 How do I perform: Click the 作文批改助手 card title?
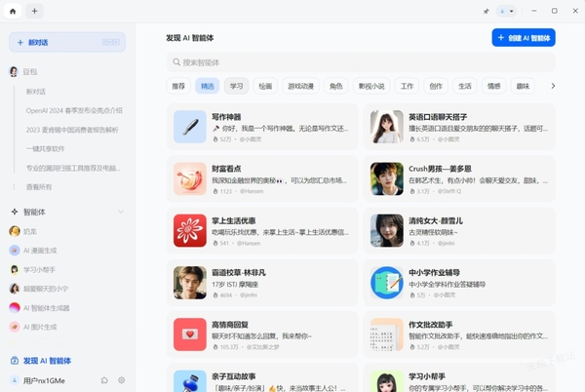tap(431, 325)
